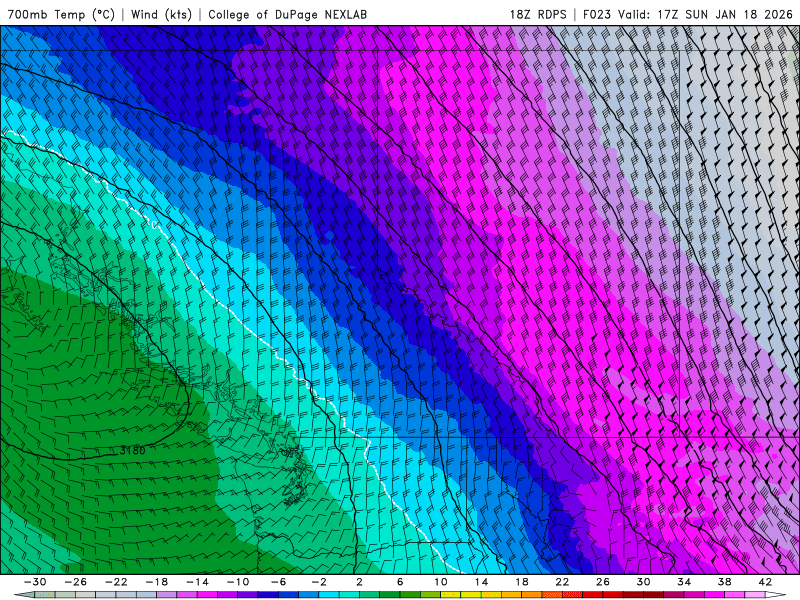Click the '-2' legend value
This screenshot has height=600, width=800.
pyautogui.click(x=319, y=582)
